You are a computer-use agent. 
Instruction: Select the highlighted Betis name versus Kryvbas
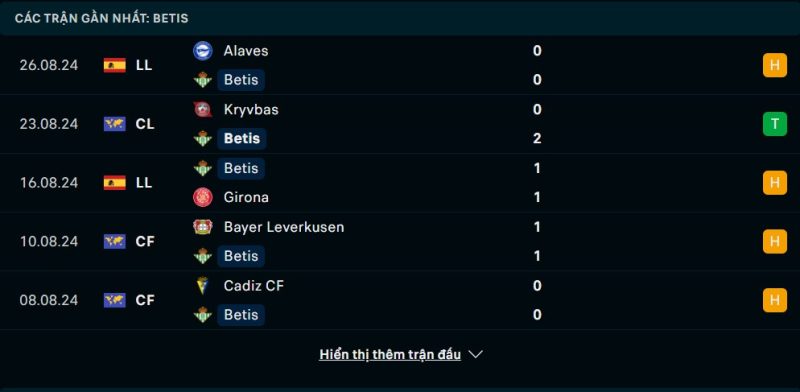(x=242, y=138)
